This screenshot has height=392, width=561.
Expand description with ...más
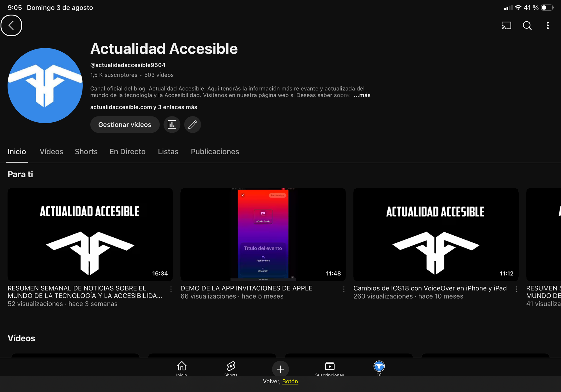362,95
